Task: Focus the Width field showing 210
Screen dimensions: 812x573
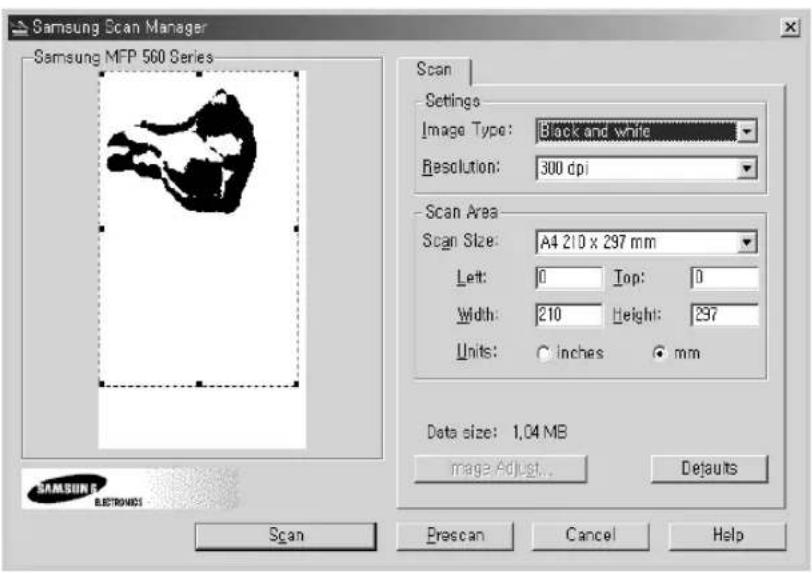Action: (569, 314)
